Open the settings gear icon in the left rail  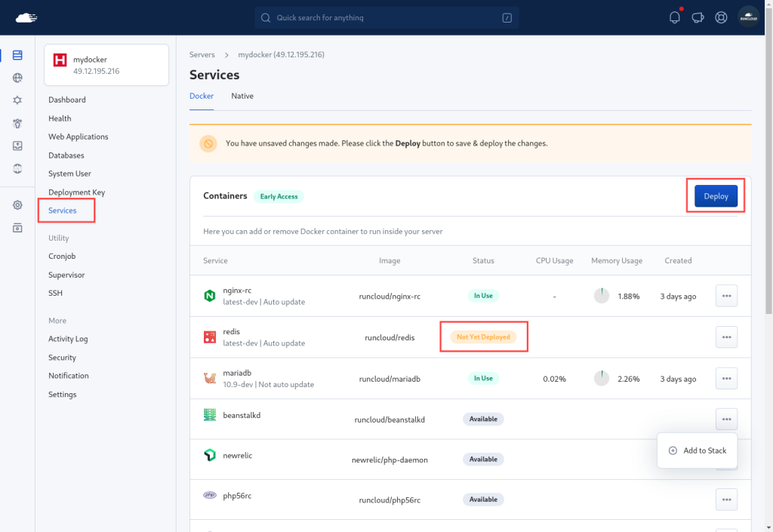(17, 205)
